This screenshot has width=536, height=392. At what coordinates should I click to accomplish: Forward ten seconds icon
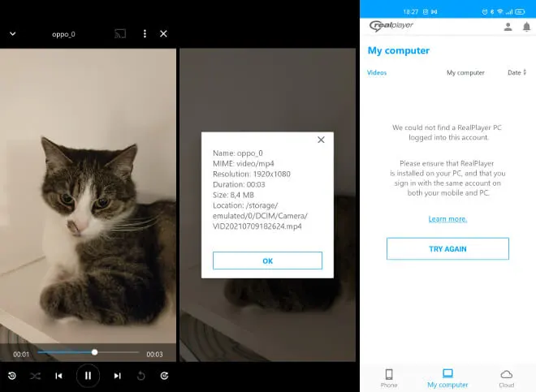click(x=164, y=376)
